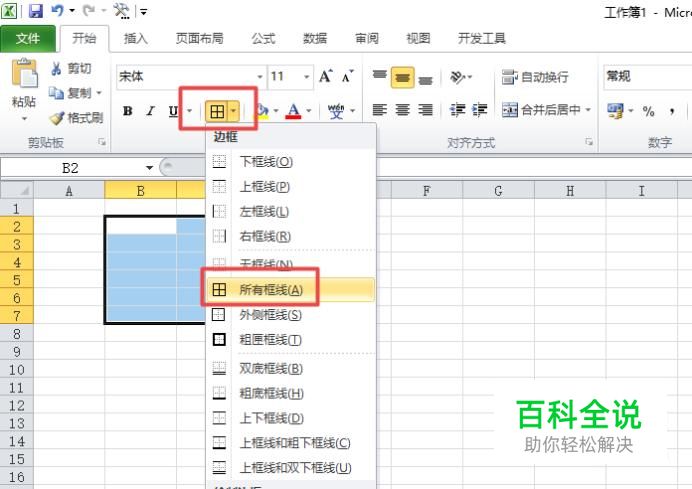Viewport: 692px width, 489px height.
Task: Click the accounting number format icon
Action: click(615, 110)
